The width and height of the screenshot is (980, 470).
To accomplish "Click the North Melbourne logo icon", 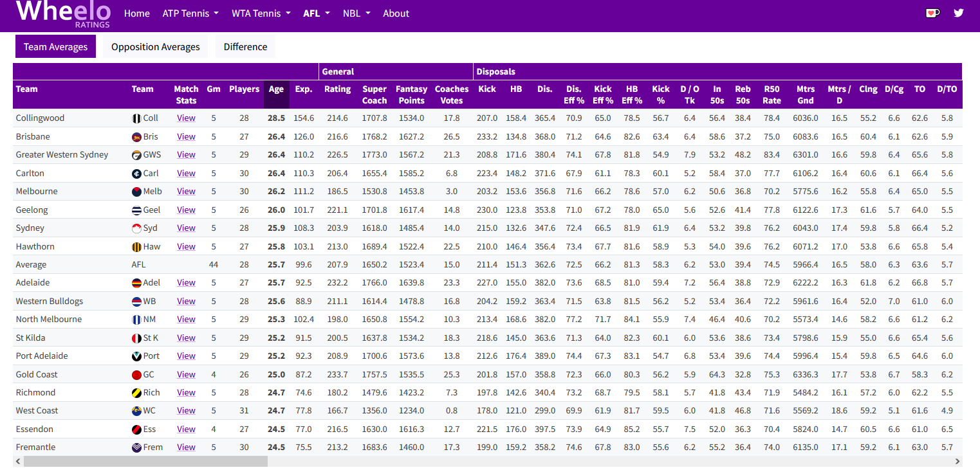I will tap(136, 320).
